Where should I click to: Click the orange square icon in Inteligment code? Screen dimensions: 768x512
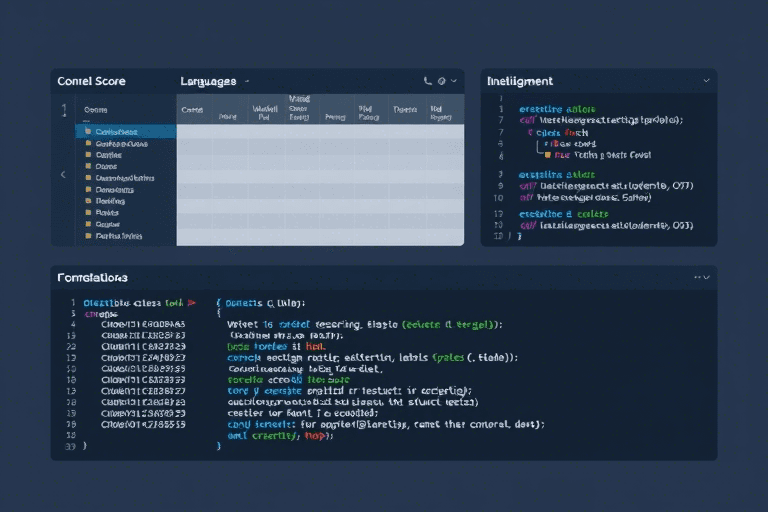click(548, 155)
